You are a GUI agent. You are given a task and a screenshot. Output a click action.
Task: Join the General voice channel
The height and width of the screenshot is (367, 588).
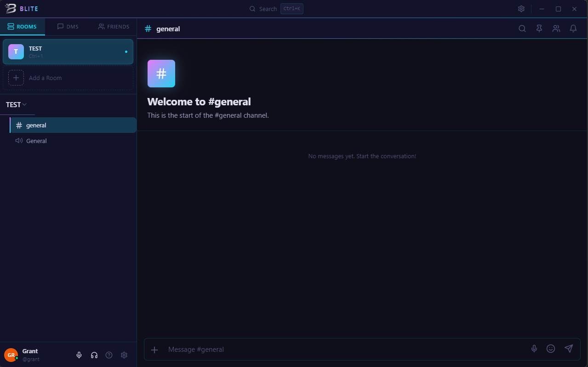coord(73,141)
